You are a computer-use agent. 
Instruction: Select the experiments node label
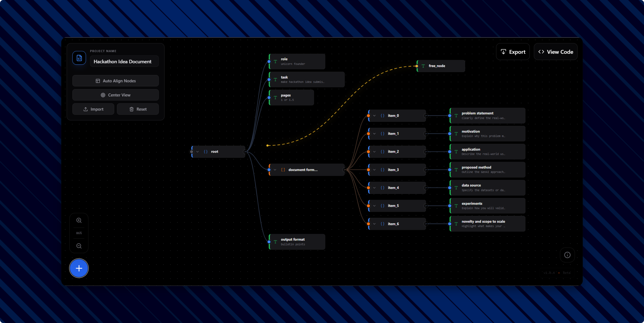click(472, 203)
